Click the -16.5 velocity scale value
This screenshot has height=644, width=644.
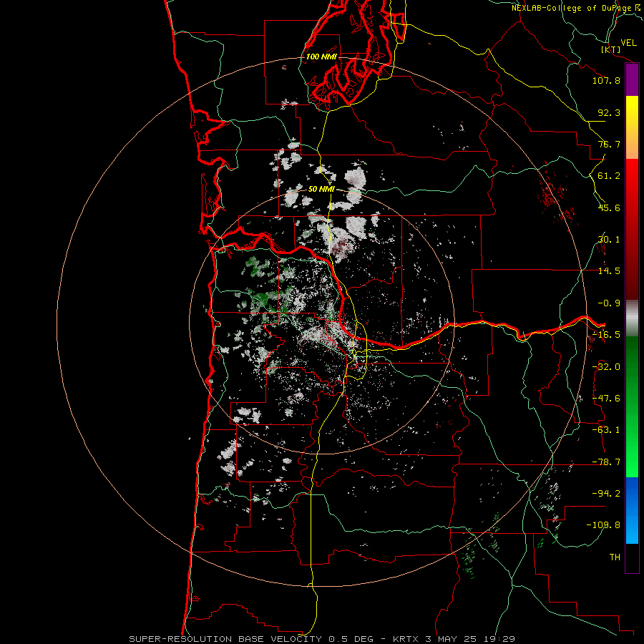(x=606, y=335)
